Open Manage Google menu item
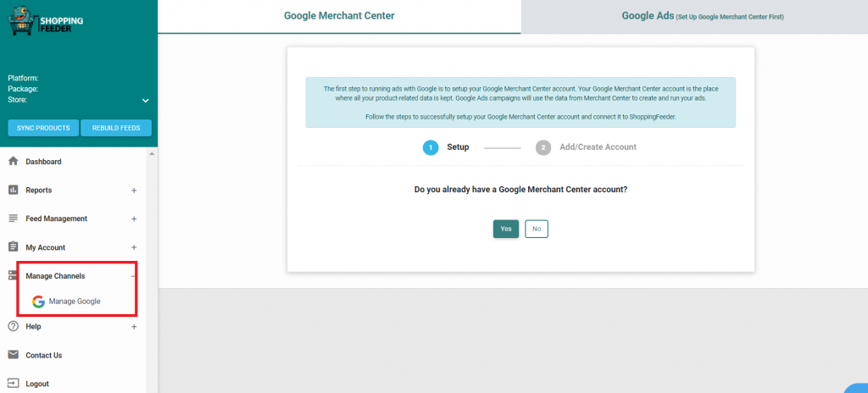868x393 pixels. pyautogui.click(x=75, y=302)
